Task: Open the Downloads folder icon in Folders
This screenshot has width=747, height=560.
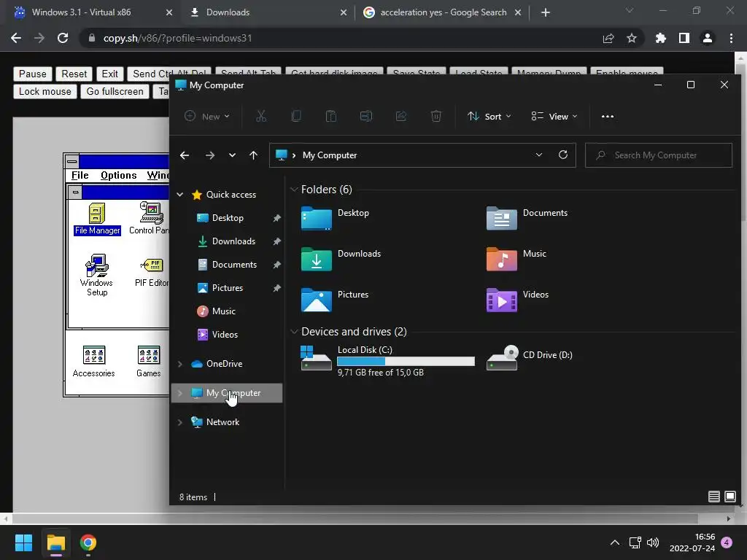Action: coord(317,259)
